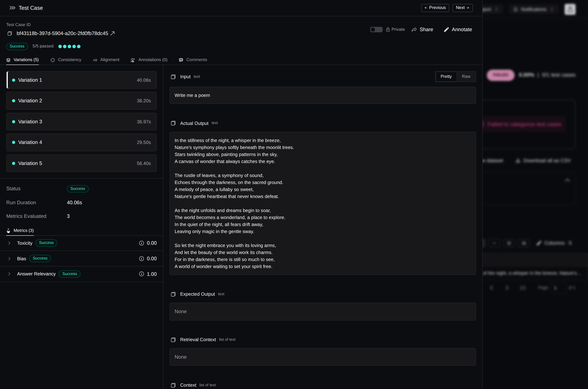The width and height of the screenshot is (588, 389).
Task: Click the Retrieval Context None box
Action: [322, 357]
